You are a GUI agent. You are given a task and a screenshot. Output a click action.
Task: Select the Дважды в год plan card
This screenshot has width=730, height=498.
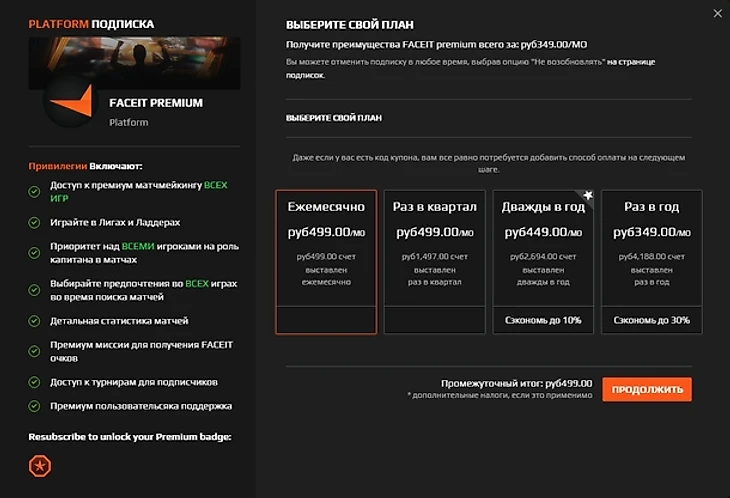point(543,262)
